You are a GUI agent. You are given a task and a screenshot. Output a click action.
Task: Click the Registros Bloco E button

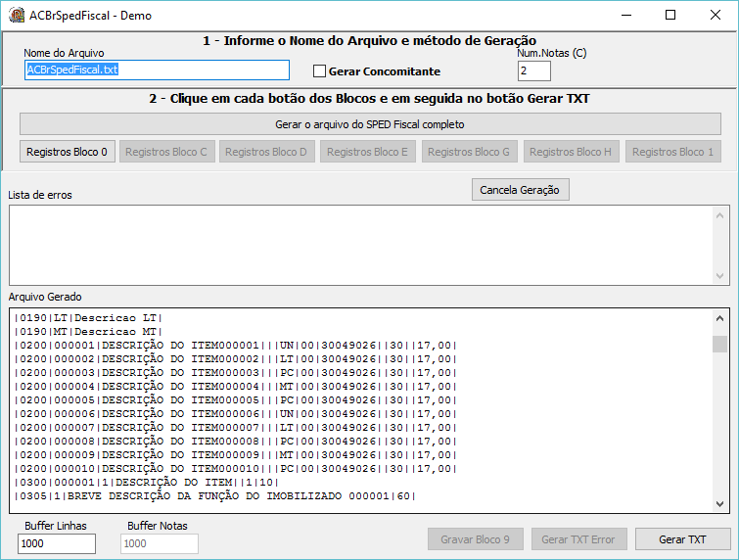point(368,152)
